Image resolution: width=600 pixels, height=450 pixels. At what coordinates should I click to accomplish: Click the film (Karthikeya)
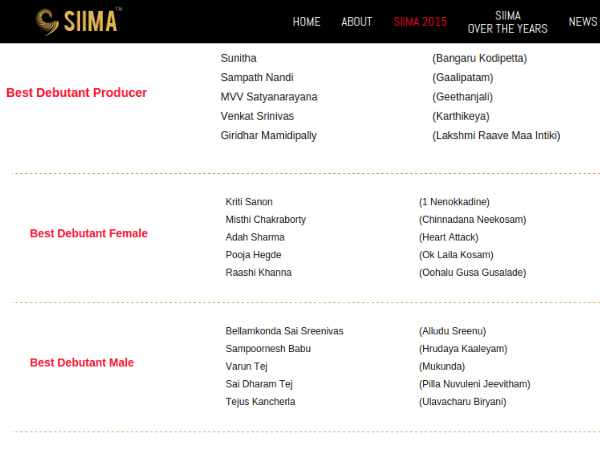pos(461,116)
